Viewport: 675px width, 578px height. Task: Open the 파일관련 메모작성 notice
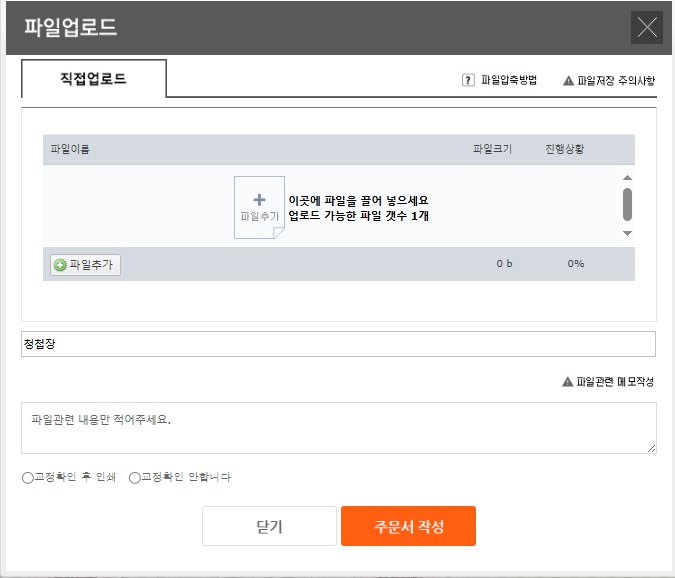pyautogui.click(x=615, y=381)
